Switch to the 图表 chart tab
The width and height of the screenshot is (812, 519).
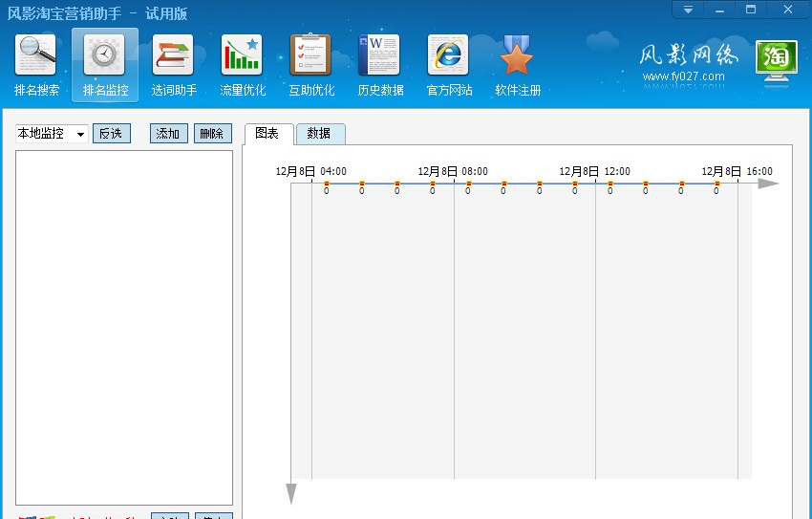pyautogui.click(x=267, y=134)
